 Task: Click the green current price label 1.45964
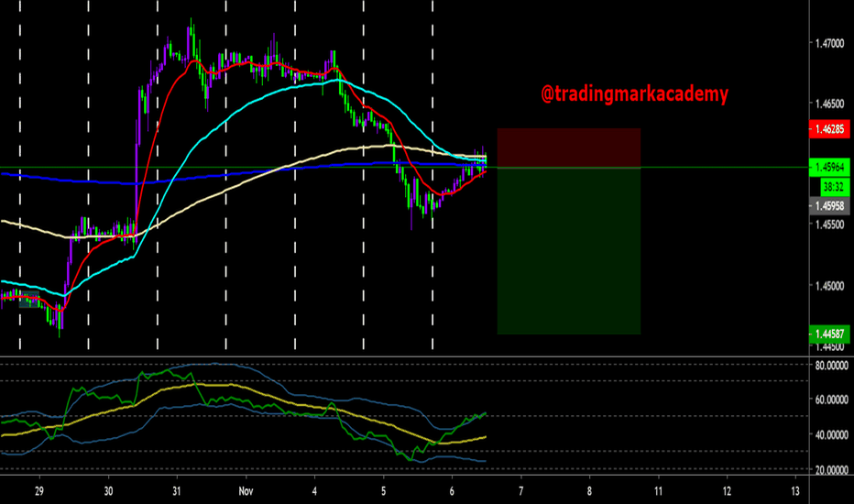(829, 168)
